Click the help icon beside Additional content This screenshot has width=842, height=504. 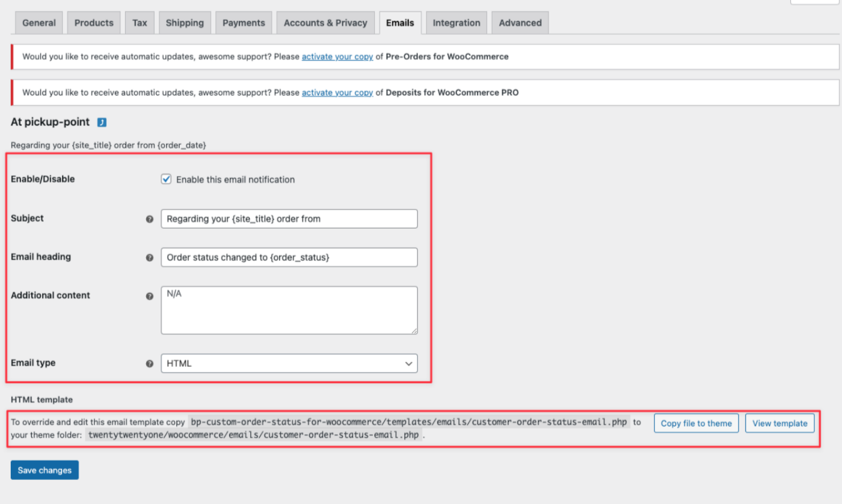150,296
